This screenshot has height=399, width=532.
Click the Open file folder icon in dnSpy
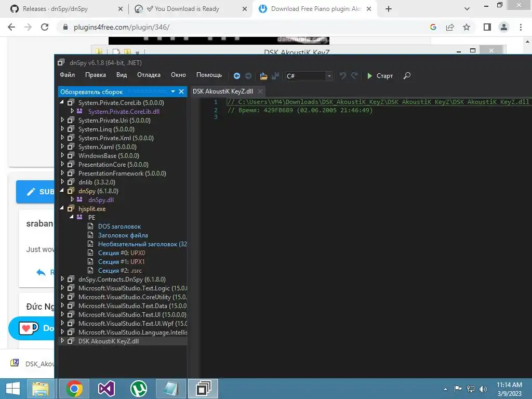click(x=263, y=76)
